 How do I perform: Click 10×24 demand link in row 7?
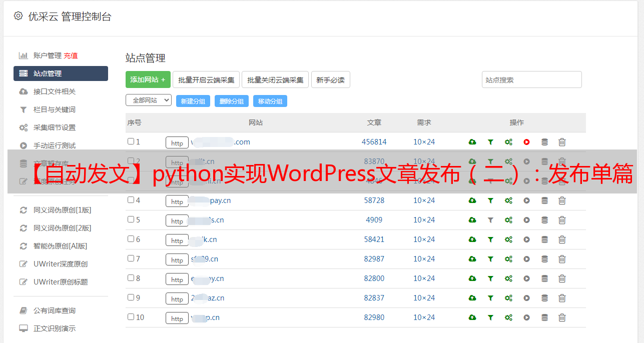[424, 259]
